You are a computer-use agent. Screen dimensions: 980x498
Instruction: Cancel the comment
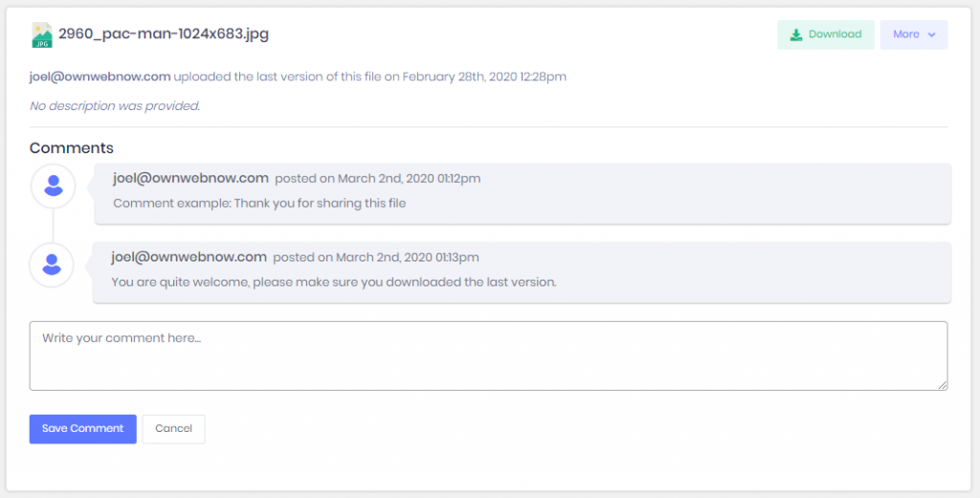(x=174, y=429)
